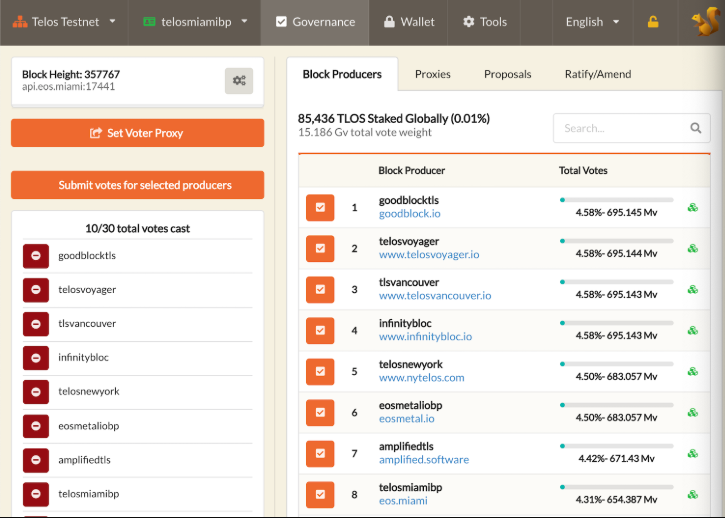Switch to the Block Producers tab
Screen dimensions: 725x518
(x=342, y=74)
